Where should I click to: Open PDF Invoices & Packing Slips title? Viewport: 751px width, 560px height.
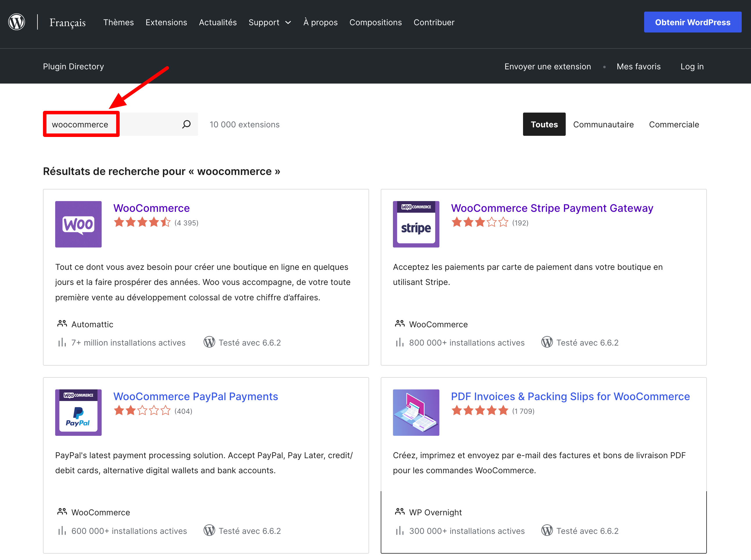pos(570,396)
